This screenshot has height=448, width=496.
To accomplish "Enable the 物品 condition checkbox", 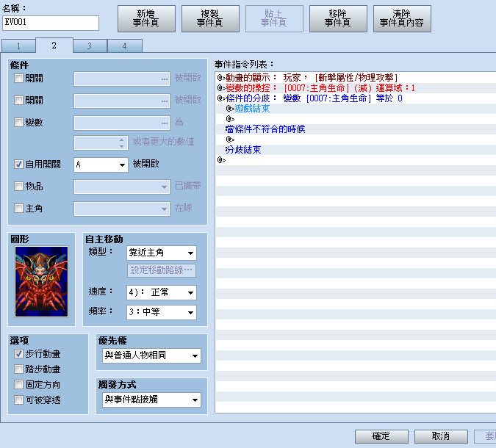I will (x=18, y=187).
